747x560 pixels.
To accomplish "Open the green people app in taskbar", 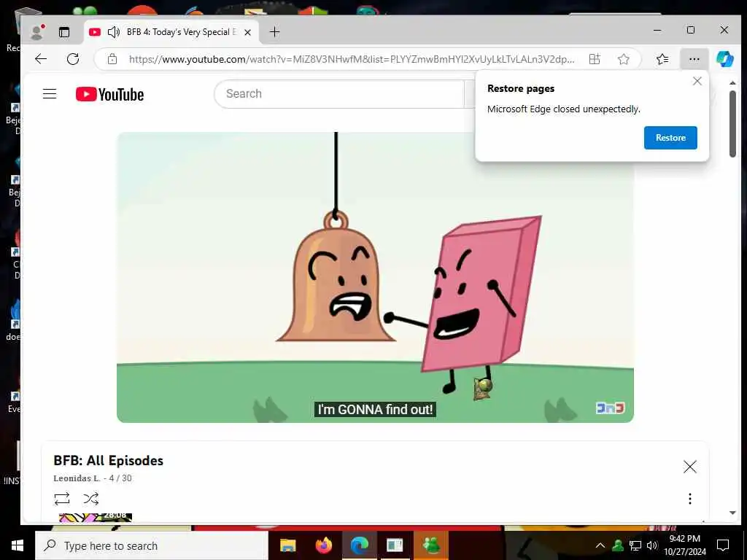I will [431, 545].
